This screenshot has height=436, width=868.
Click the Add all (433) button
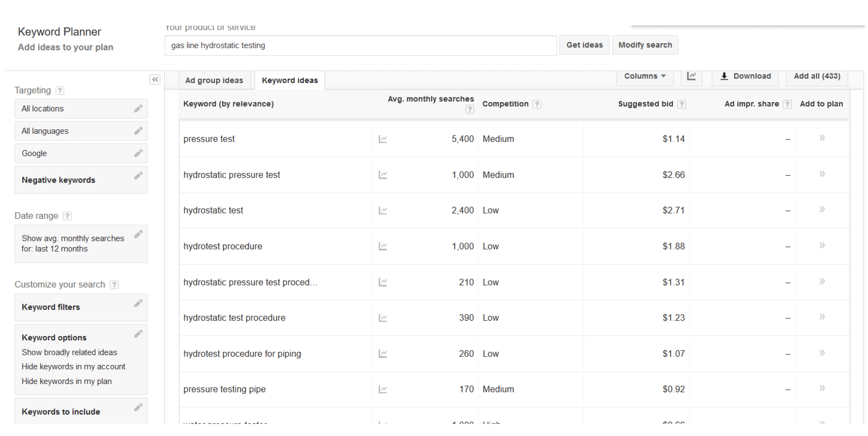(x=818, y=76)
